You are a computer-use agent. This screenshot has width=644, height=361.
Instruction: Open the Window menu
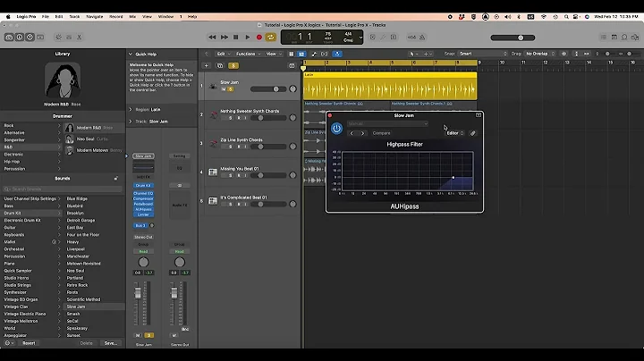(166, 17)
